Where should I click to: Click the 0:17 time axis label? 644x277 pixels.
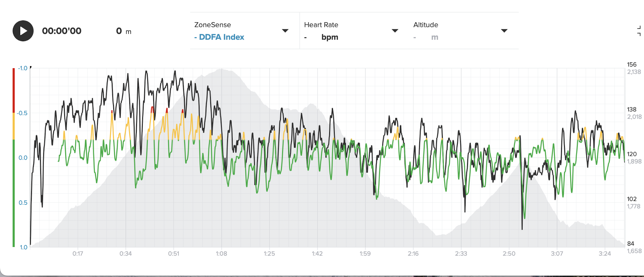[78, 253]
